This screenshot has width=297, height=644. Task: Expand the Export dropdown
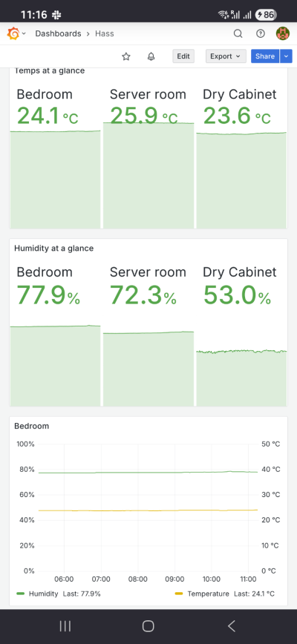(x=226, y=56)
